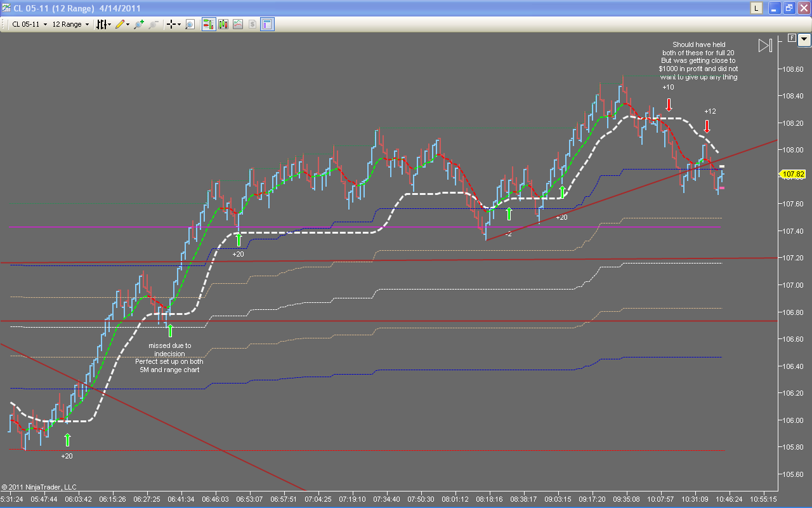Open the 12 Range period selector

[70, 24]
